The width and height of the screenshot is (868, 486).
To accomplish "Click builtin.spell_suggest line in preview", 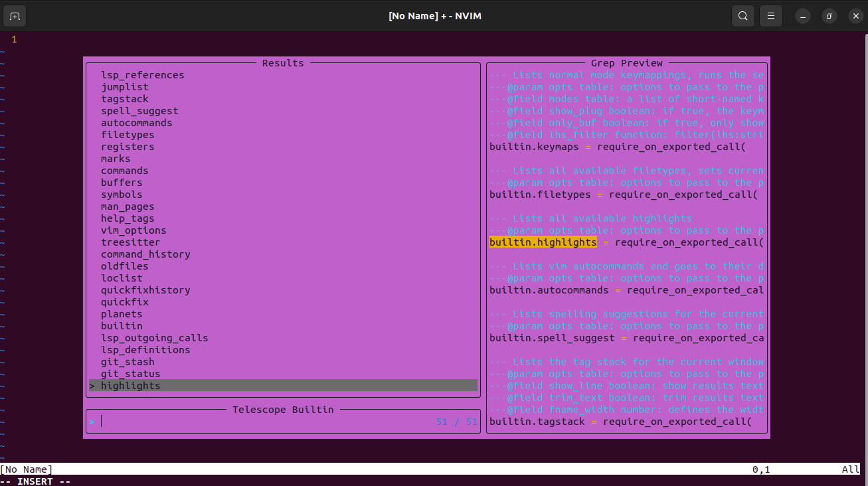I will (x=627, y=338).
